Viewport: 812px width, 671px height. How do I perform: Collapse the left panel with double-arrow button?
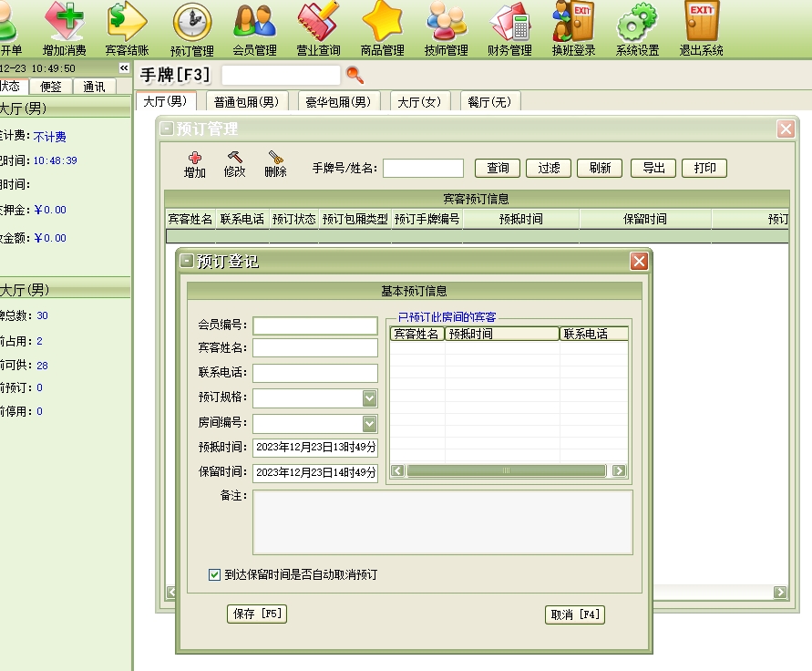pos(124,68)
